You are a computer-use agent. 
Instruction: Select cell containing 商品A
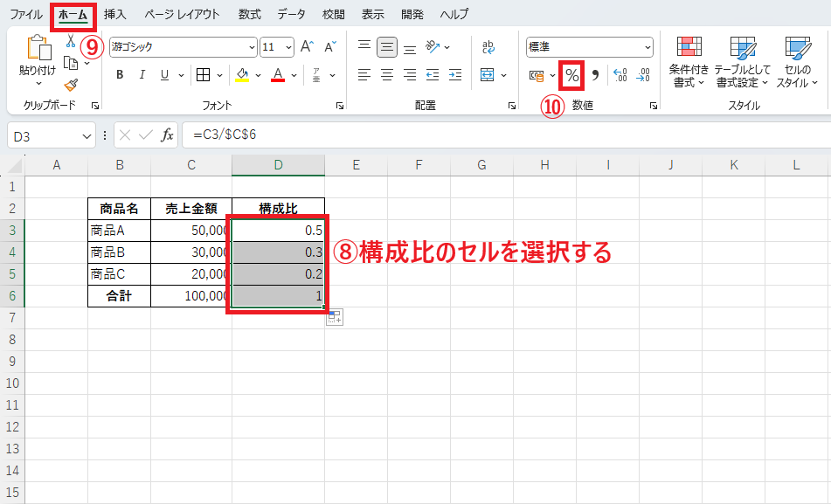[119, 231]
